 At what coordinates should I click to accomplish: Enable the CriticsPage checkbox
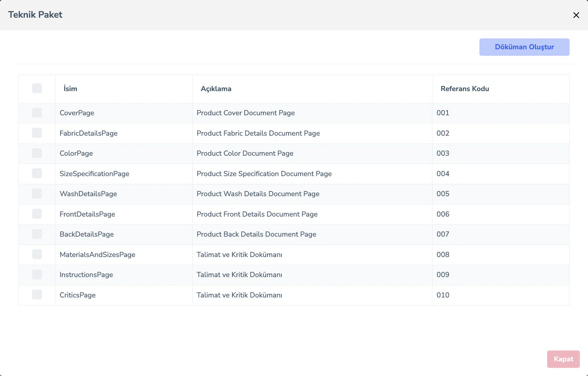click(37, 294)
